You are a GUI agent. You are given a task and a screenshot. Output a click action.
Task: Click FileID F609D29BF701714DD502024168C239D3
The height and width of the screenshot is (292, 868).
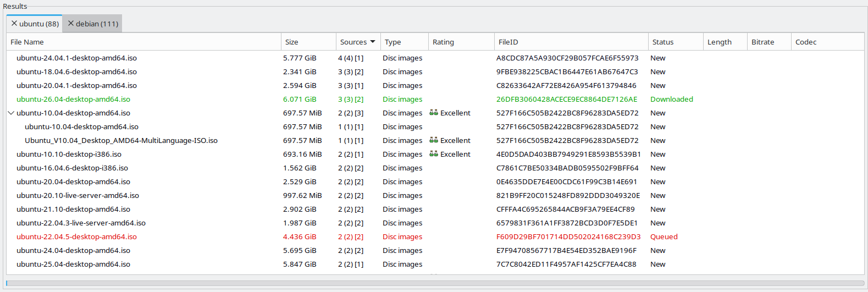click(568, 236)
